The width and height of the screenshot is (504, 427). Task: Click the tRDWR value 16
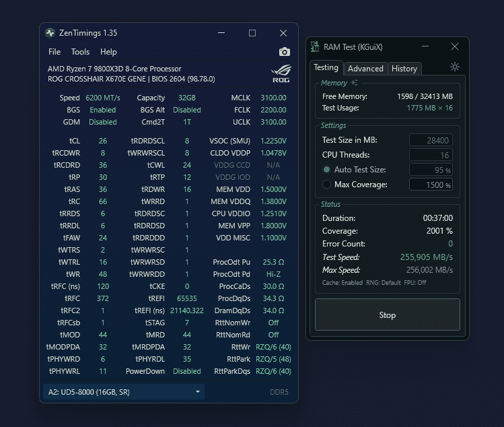tap(187, 189)
